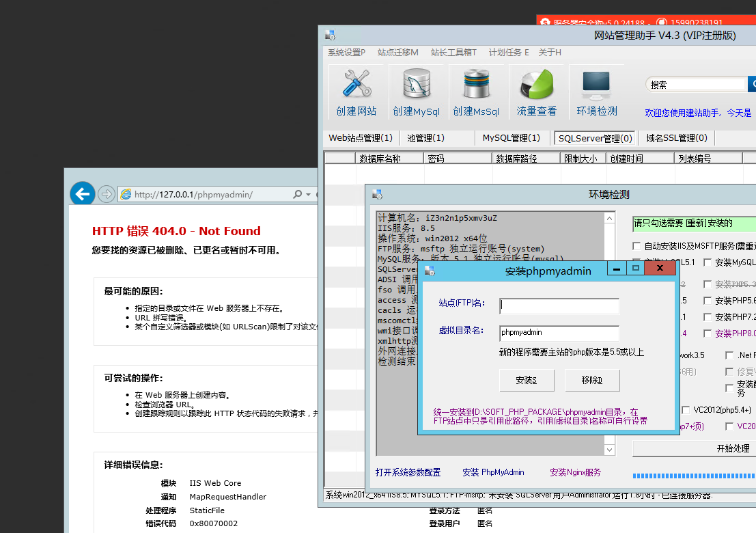Expand the browser address bar dropdown arrow
756x533 pixels.
[x=309, y=195]
